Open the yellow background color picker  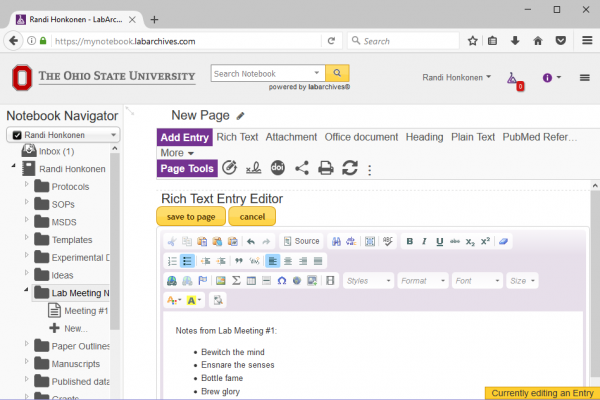click(x=194, y=300)
